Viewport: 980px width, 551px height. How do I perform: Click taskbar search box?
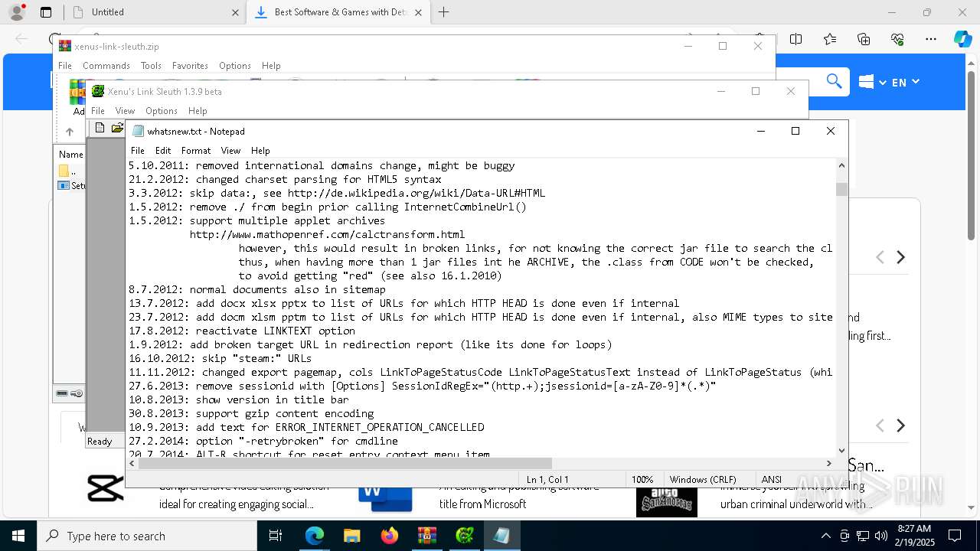(147, 536)
